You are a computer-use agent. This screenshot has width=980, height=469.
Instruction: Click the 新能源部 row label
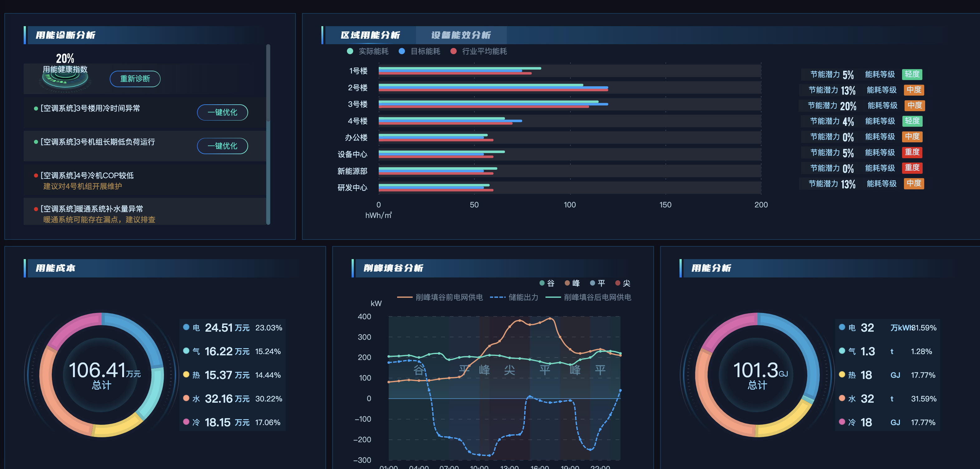(x=353, y=171)
